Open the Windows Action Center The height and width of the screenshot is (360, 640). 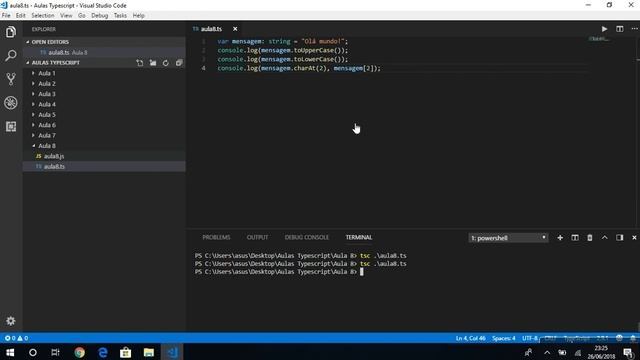pyautogui.click(x=629, y=352)
